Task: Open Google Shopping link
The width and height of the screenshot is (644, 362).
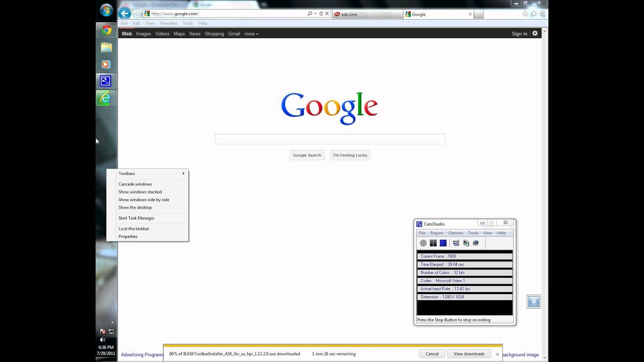Action: (214, 34)
